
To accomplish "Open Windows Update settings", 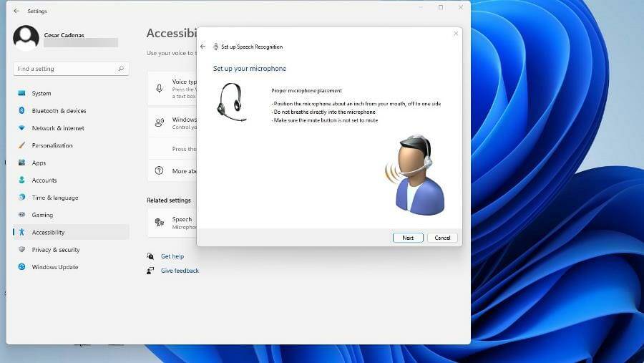I will 71,267.
